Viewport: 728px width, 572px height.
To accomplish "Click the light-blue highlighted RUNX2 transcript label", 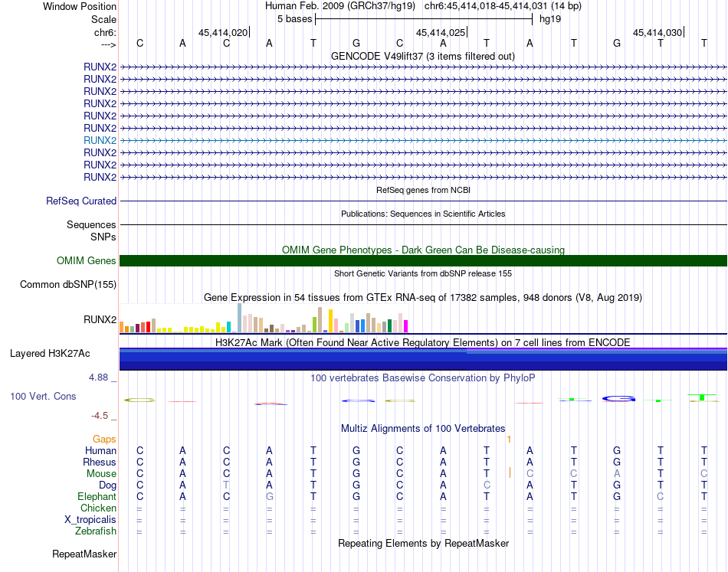I will [x=100, y=140].
